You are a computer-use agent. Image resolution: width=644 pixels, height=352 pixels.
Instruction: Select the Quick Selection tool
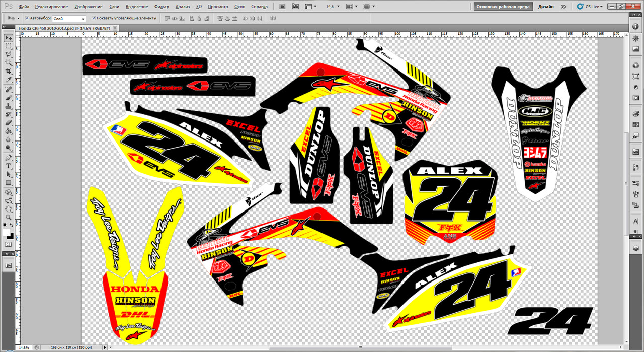coord(9,63)
